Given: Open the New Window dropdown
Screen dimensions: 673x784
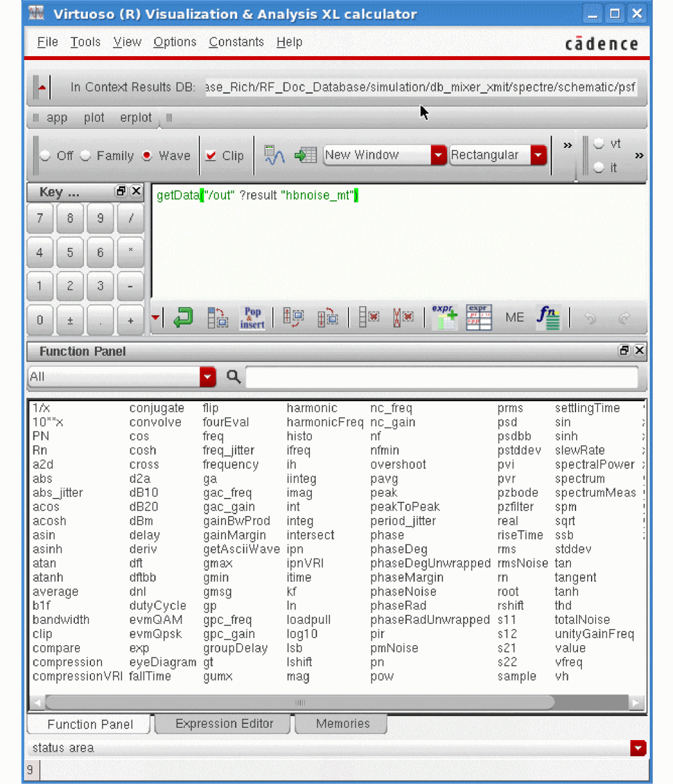Looking at the screenshot, I should click(x=439, y=155).
